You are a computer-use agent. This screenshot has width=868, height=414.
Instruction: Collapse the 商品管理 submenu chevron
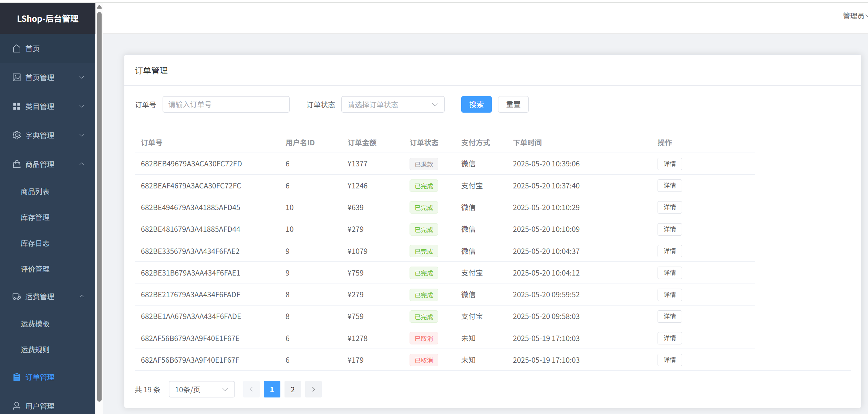click(x=82, y=164)
